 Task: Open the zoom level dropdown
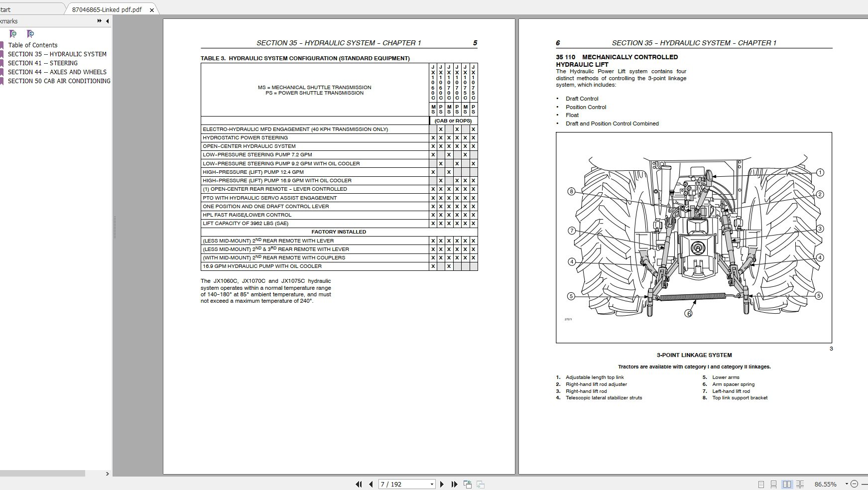click(x=847, y=484)
